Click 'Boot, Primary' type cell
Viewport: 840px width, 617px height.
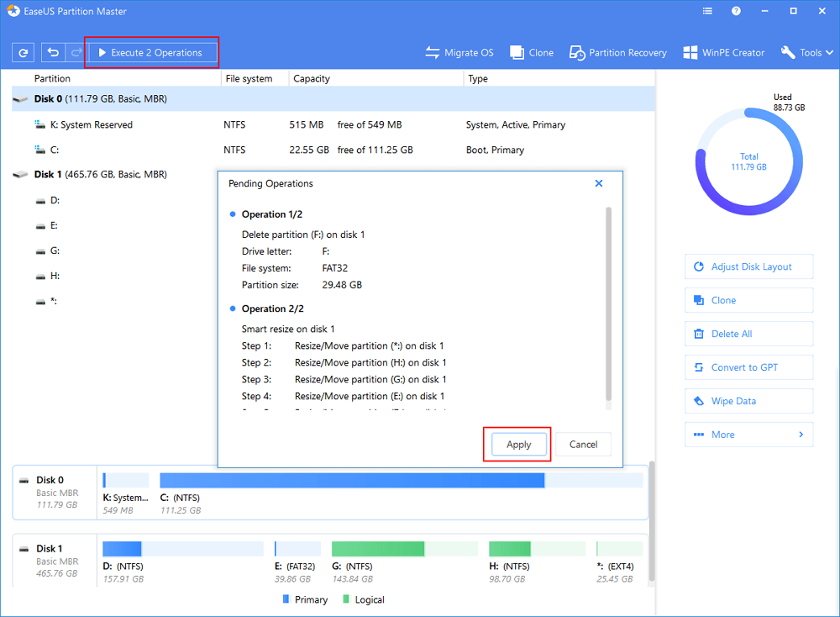coord(495,150)
